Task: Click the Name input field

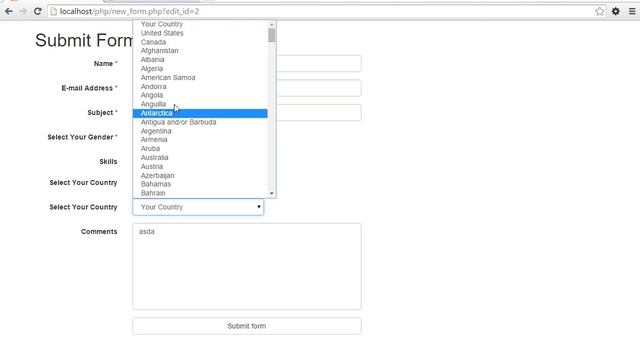Action: (x=318, y=64)
